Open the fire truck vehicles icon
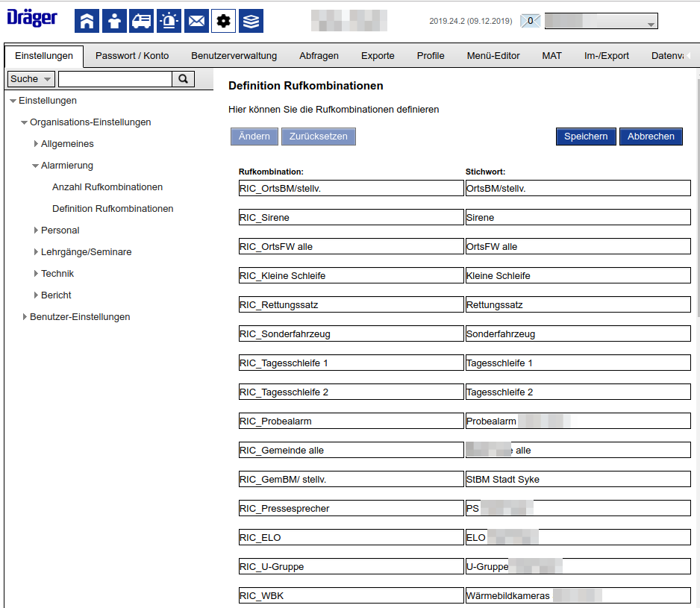 [141, 21]
